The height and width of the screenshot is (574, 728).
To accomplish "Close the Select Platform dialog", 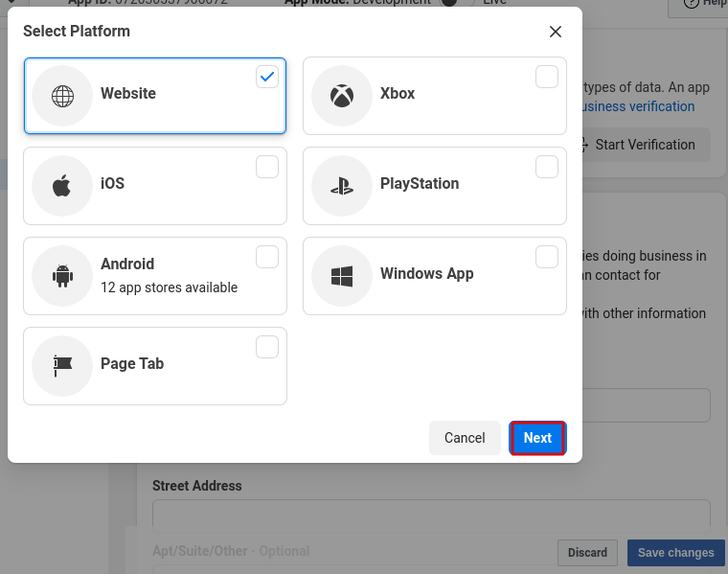I will pyautogui.click(x=556, y=32).
